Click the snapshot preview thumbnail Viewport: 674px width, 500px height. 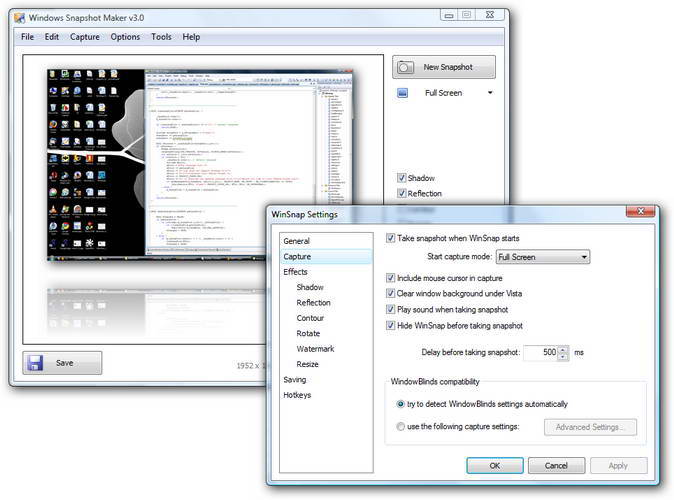[199, 165]
